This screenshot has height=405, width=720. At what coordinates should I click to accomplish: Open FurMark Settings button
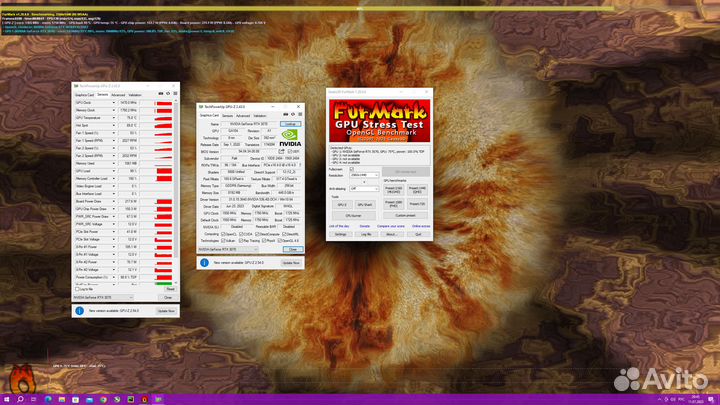pos(340,234)
